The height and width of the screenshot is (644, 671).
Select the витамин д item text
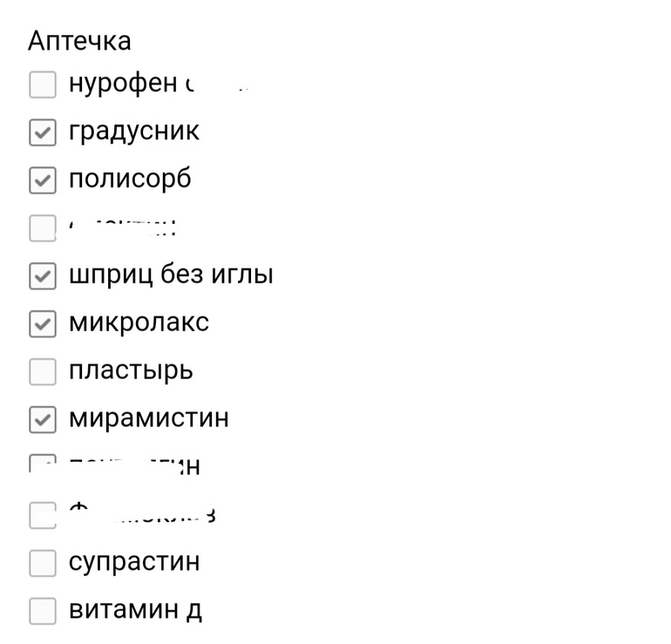coord(135,610)
